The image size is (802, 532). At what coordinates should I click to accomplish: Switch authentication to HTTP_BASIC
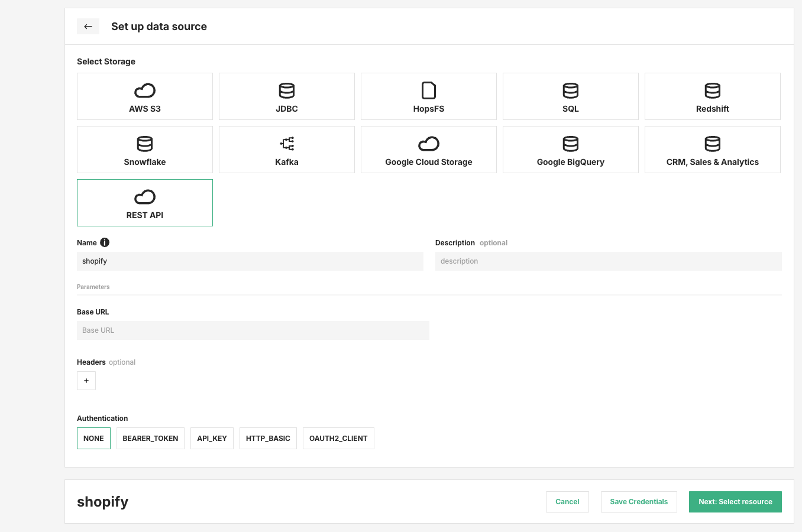pyautogui.click(x=268, y=438)
